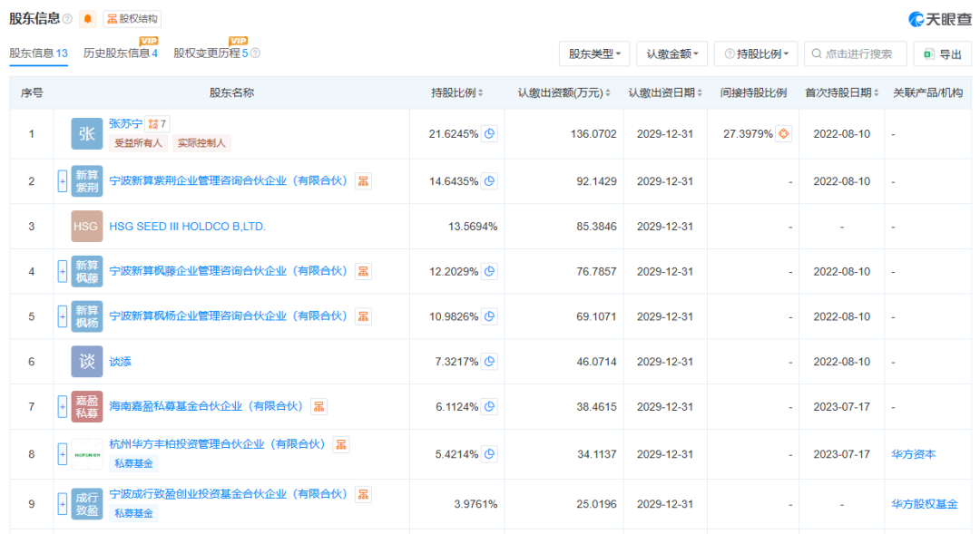Click pie chart icon beside 12.2029%
The height and width of the screenshot is (534, 980).
(x=489, y=272)
